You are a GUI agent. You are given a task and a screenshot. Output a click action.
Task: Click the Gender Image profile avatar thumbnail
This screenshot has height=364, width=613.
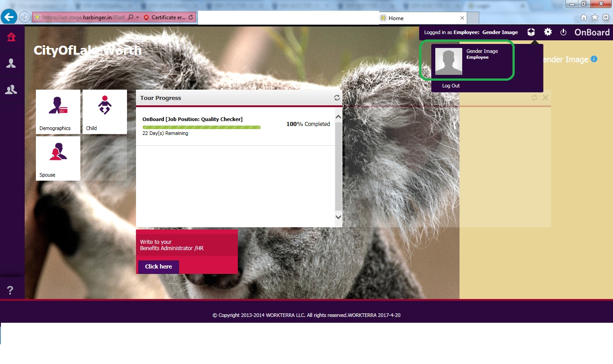point(449,61)
